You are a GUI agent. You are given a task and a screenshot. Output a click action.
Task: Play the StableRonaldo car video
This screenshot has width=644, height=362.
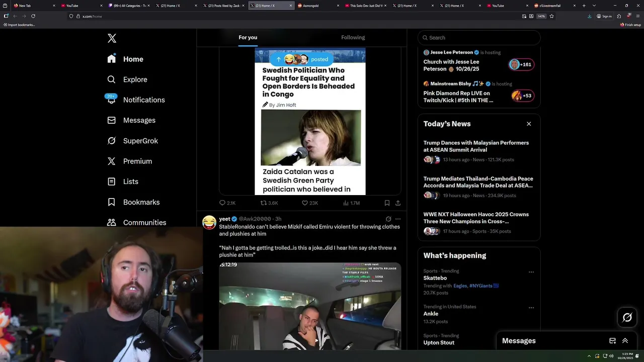point(310,306)
